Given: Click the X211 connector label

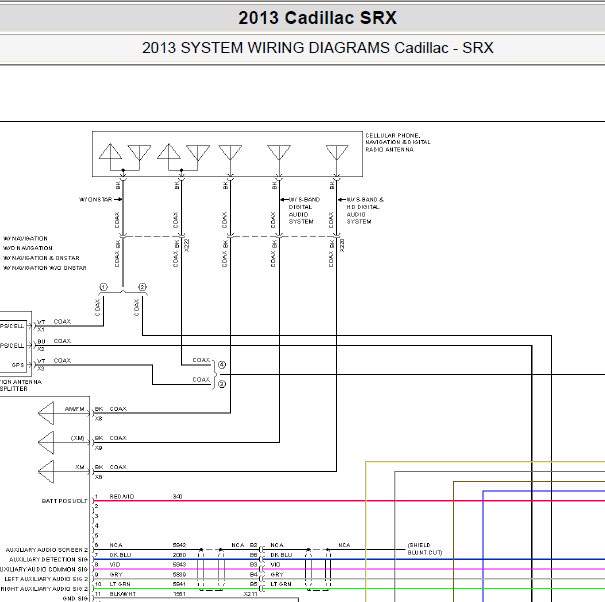Looking at the screenshot, I should 250,594.
